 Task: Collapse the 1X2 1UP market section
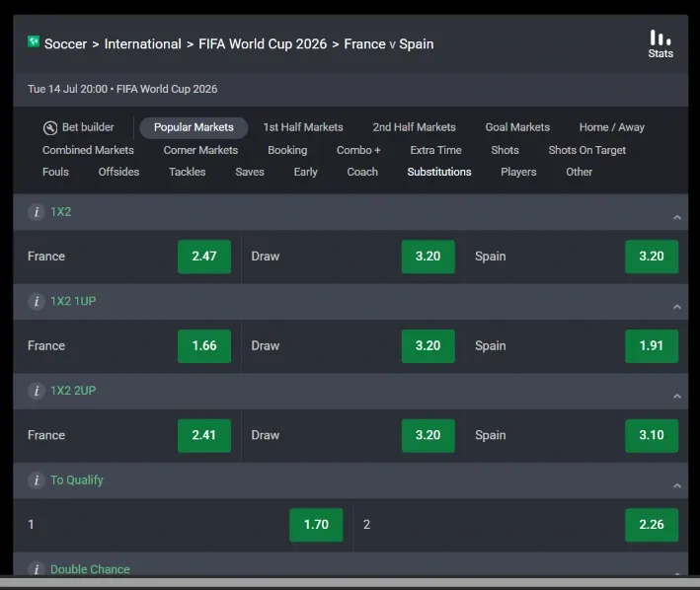point(677,307)
